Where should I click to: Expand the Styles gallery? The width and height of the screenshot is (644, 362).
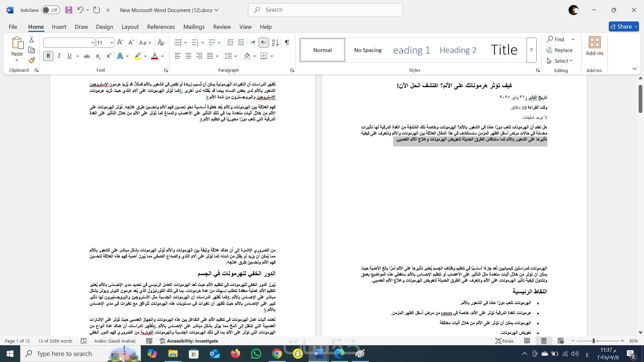[531, 50]
